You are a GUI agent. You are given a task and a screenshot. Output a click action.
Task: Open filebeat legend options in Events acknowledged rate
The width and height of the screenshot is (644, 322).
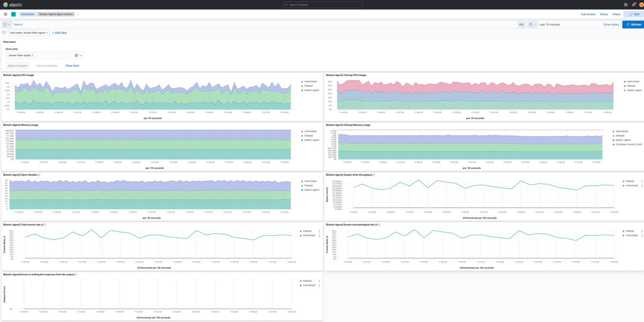point(642,231)
